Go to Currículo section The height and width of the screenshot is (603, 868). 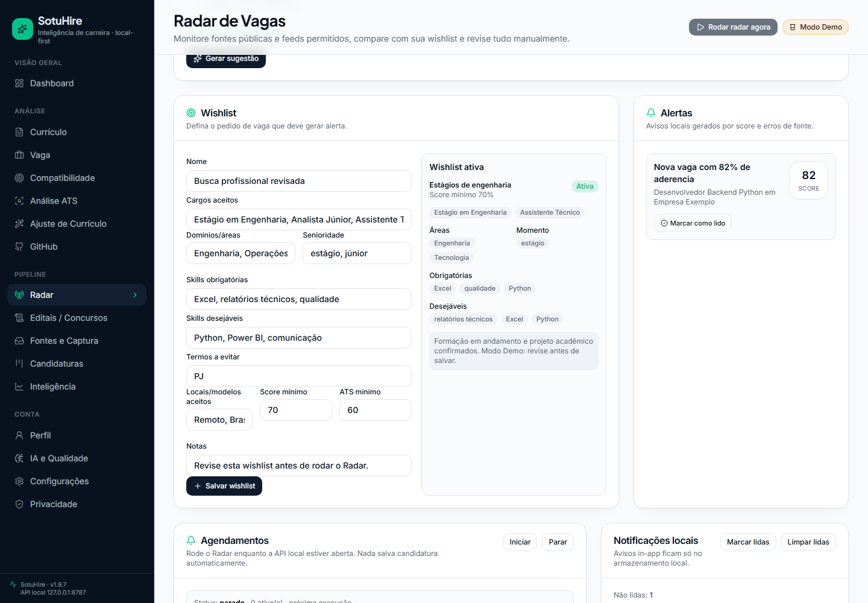pyautogui.click(x=77, y=132)
